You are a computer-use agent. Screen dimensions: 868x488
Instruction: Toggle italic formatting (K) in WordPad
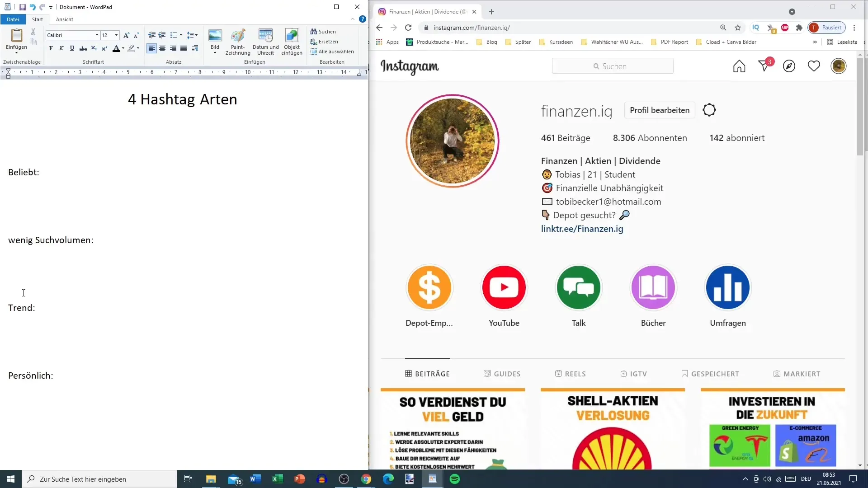[61, 48]
